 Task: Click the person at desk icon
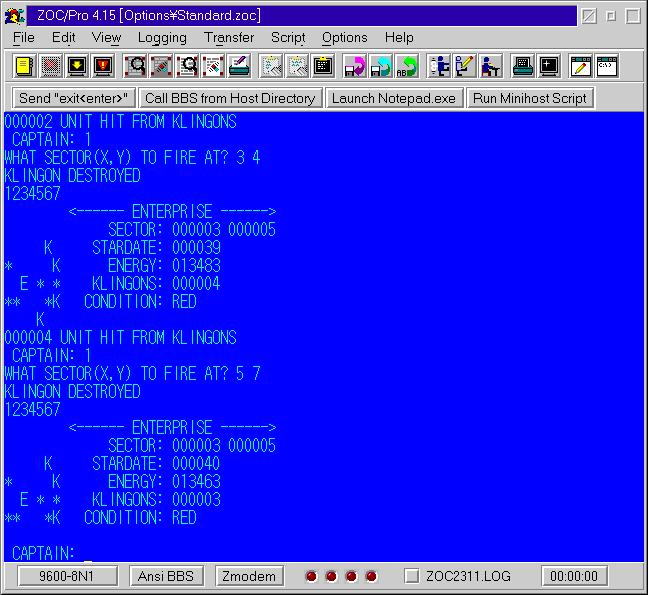pyautogui.click(x=491, y=66)
